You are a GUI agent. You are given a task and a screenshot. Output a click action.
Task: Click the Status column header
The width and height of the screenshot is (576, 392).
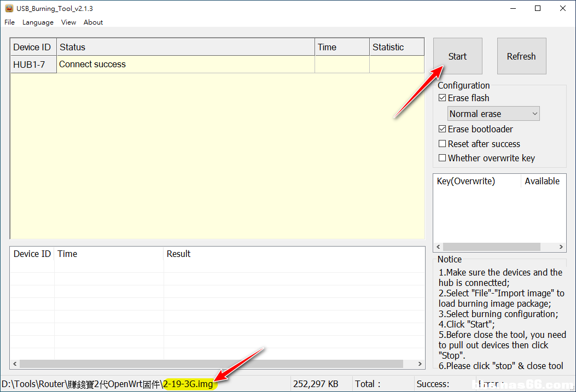(x=186, y=48)
